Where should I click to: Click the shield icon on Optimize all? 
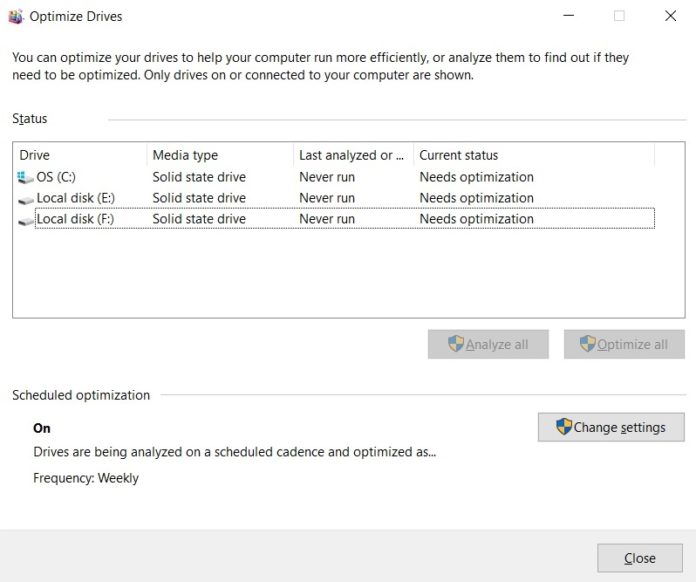click(588, 344)
